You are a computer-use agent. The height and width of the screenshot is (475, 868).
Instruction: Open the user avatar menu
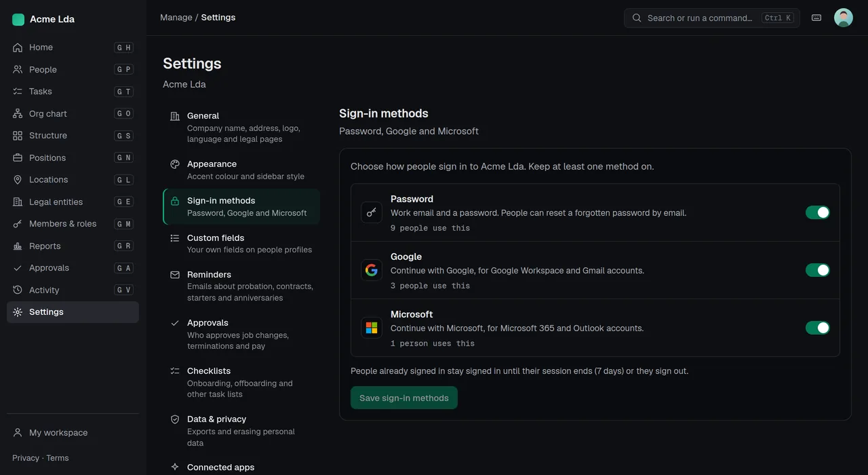tap(844, 18)
